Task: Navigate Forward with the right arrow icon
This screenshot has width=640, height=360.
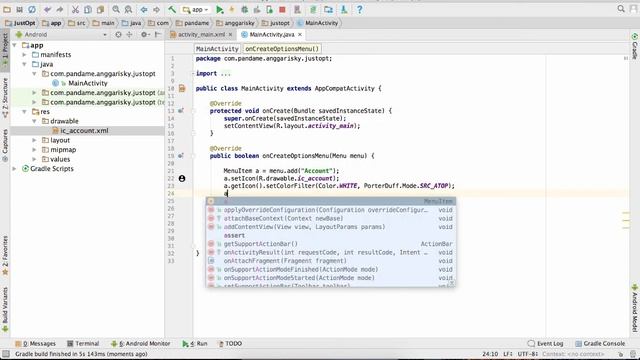Action: pos(156,9)
